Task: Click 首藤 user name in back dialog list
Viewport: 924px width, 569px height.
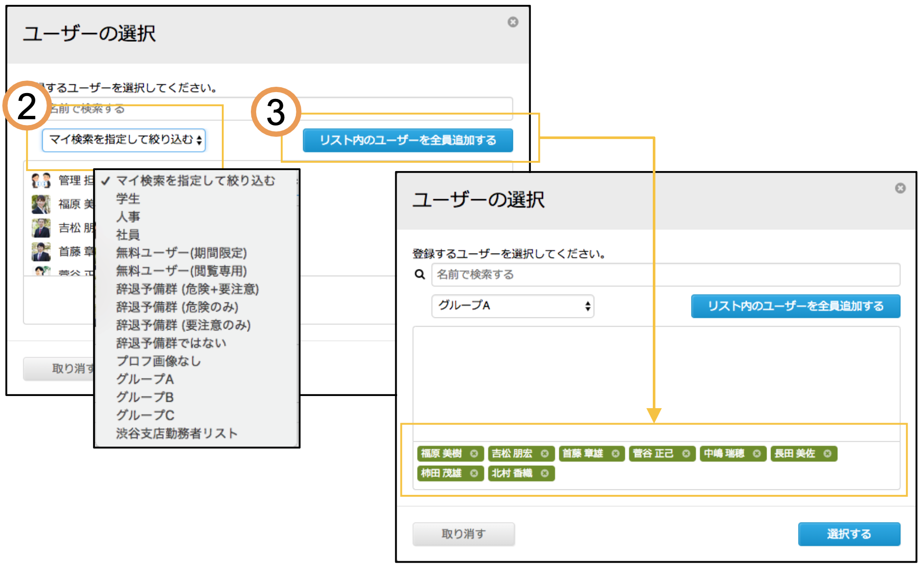Action: pyautogui.click(x=76, y=252)
